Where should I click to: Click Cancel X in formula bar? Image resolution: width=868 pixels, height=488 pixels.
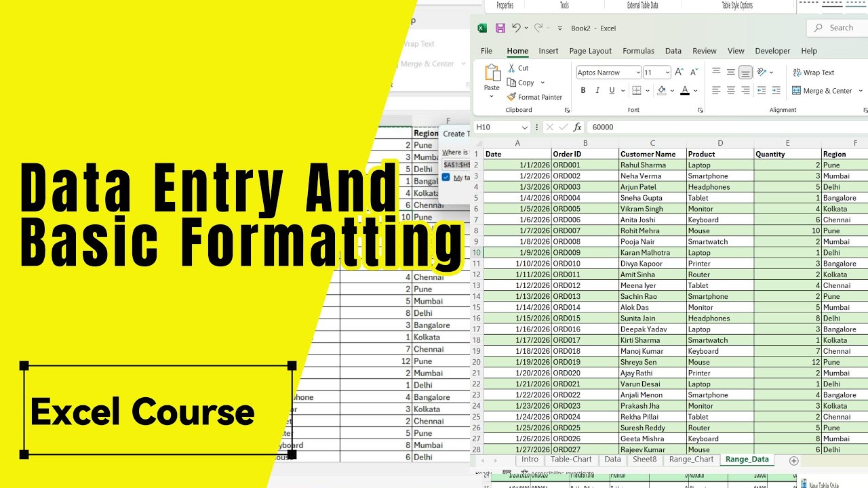point(549,127)
